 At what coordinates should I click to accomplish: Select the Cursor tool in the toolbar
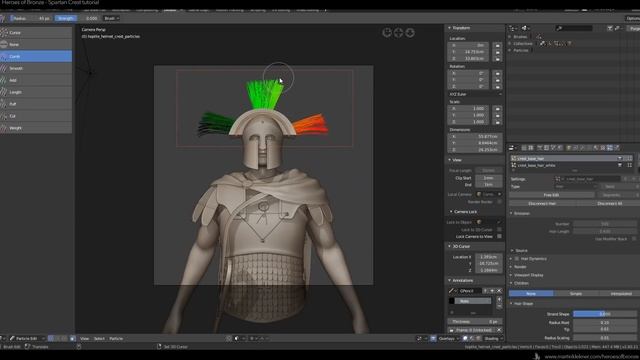tap(36, 33)
